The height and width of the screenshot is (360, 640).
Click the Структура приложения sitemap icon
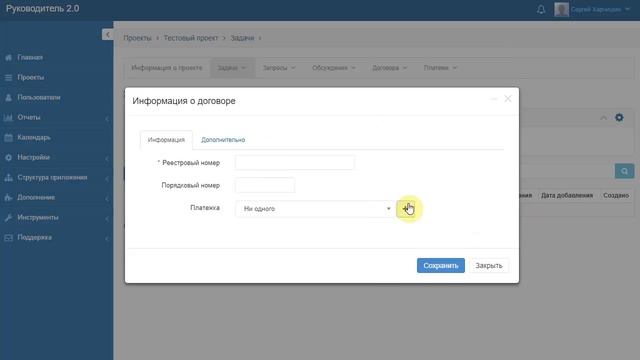pos(8,178)
